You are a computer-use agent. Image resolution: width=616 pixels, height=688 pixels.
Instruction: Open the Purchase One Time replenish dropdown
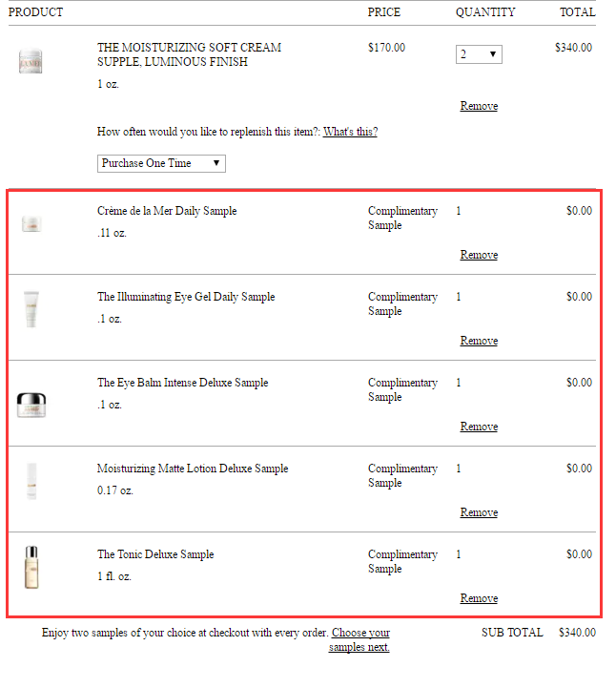161,163
